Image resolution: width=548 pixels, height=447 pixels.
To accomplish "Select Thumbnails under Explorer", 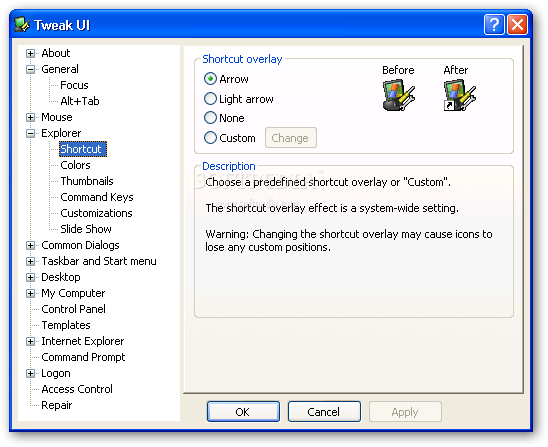I will [x=87, y=181].
